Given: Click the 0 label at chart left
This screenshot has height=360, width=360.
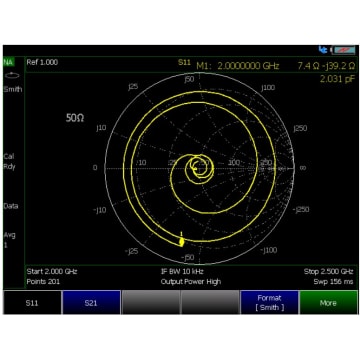Looking at the screenshot, I should point(95,168).
